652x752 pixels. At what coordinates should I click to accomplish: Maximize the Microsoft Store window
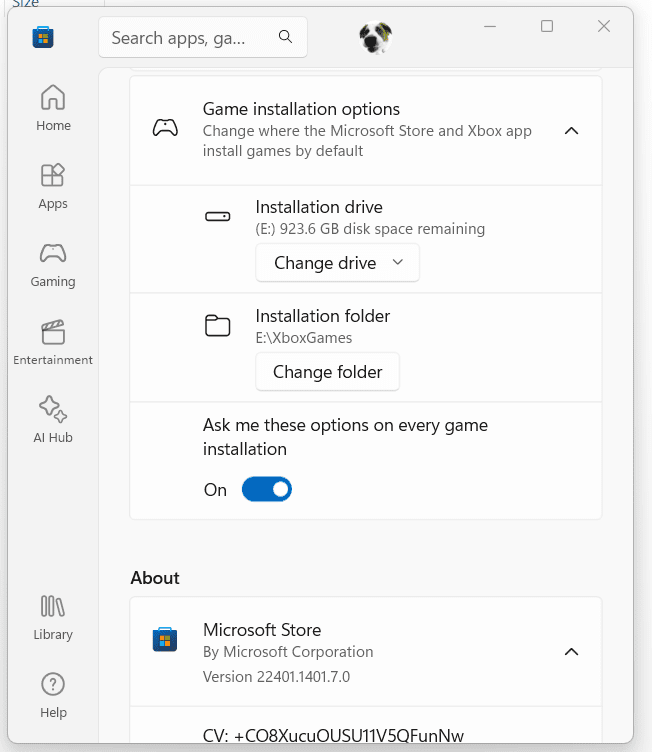click(547, 26)
